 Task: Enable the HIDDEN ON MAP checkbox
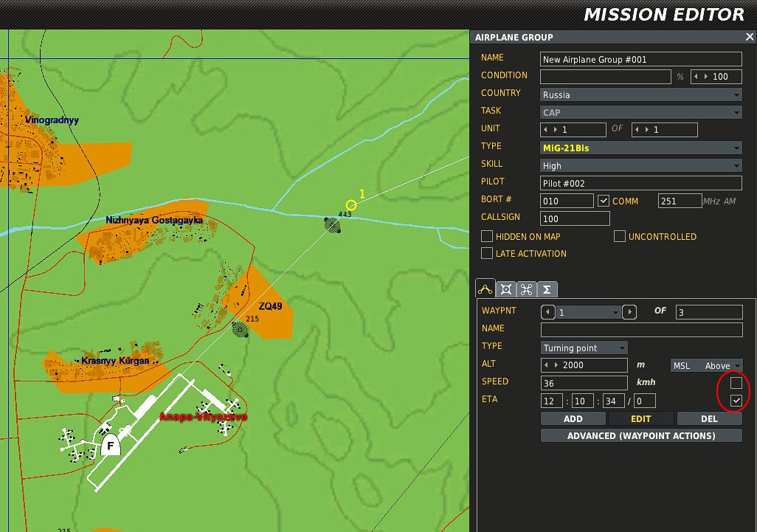click(x=487, y=236)
